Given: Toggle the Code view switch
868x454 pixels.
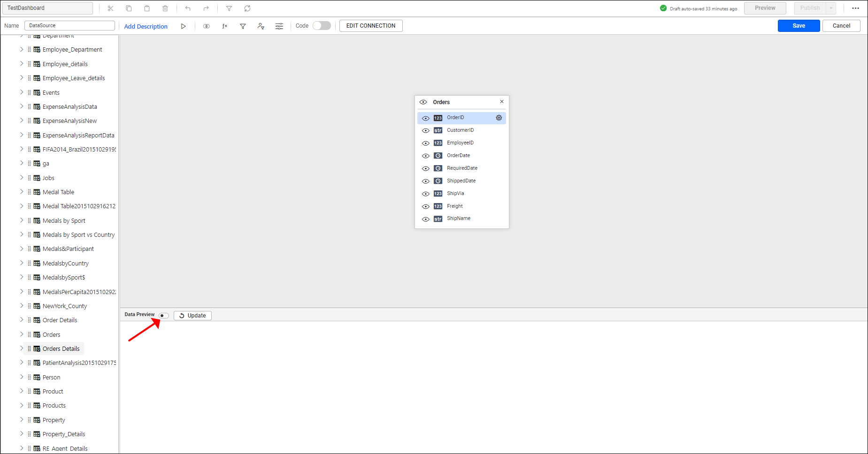Looking at the screenshot, I should pos(322,26).
